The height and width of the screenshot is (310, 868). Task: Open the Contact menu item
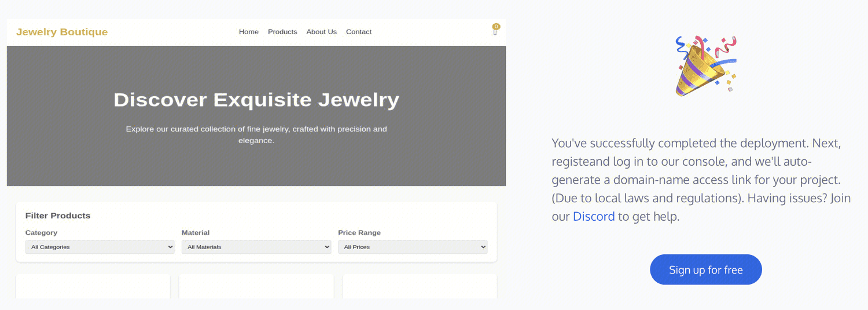(x=359, y=32)
